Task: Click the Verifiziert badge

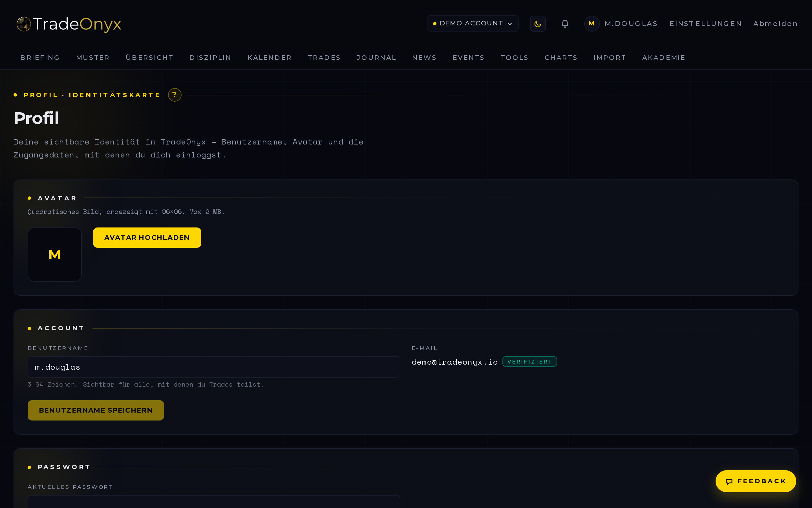Action: click(x=529, y=362)
